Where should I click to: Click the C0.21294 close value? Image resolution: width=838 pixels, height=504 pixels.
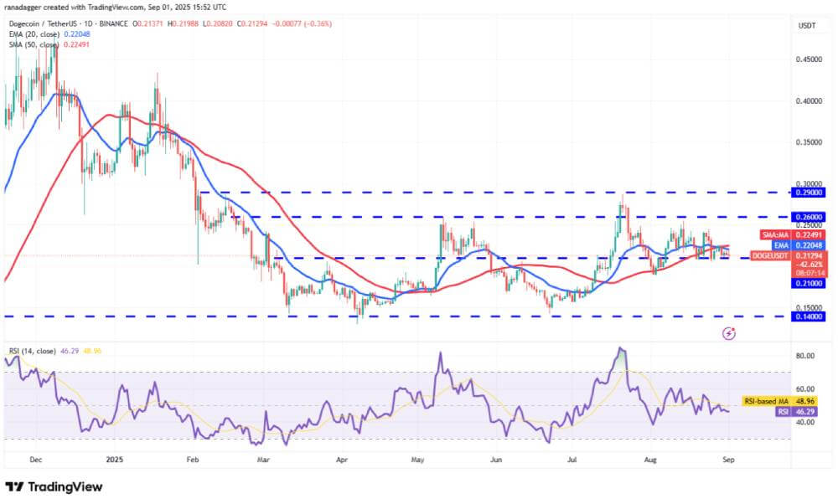253,24
